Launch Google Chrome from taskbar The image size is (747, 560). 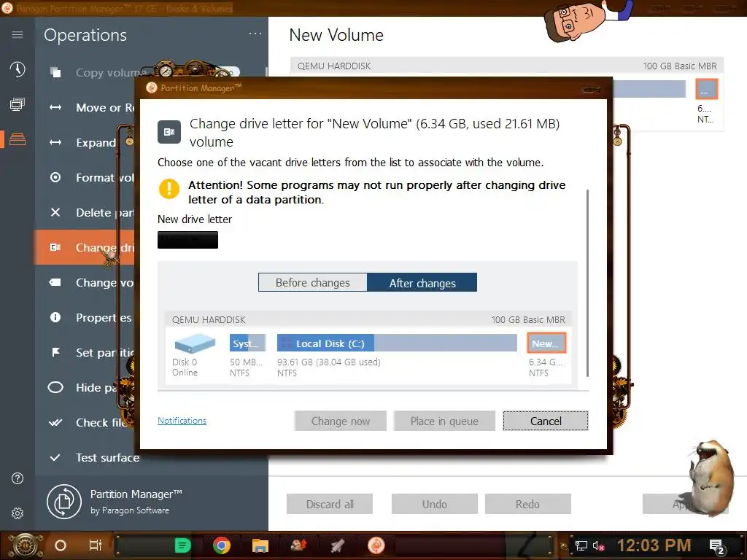(222, 545)
